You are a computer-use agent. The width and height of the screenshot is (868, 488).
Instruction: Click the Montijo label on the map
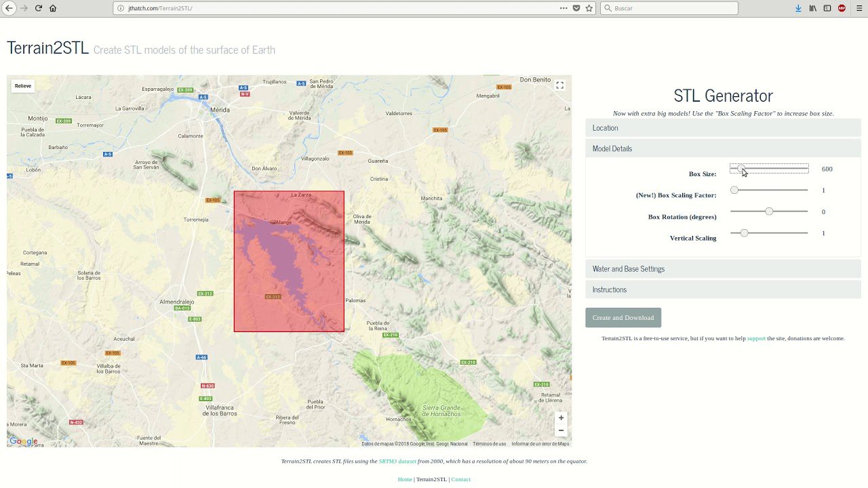point(38,119)
